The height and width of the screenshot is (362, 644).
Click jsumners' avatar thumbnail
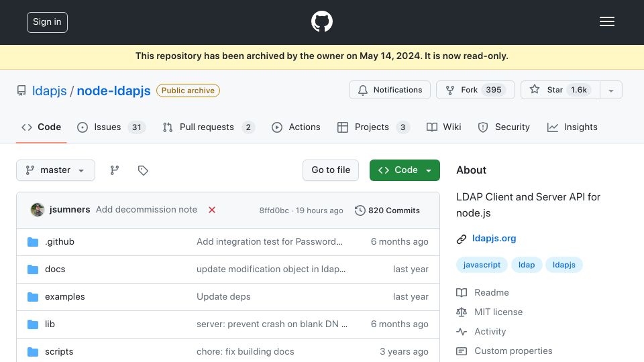pyautogui.click(x=38, y=210)
